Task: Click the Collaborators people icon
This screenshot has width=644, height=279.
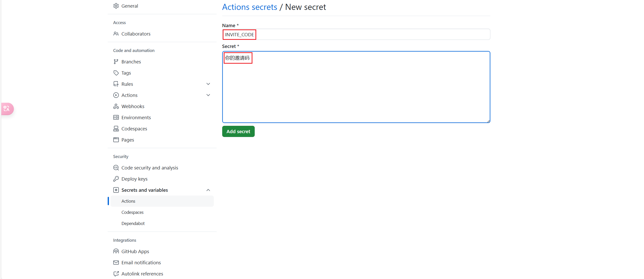Action: (x=116, y=34)
